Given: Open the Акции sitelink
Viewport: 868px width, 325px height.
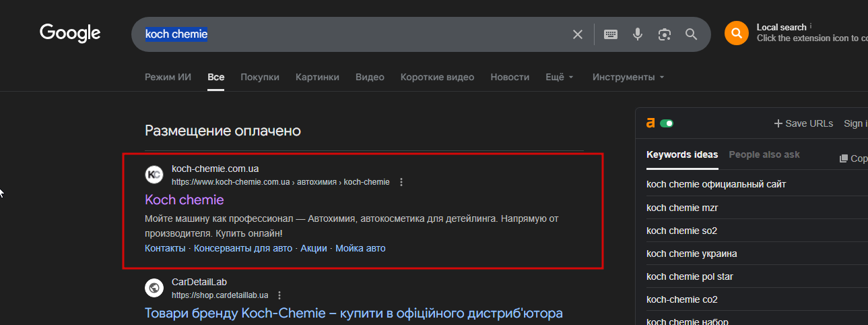Looking at the screenshot, I should click(x=314, y=248).
